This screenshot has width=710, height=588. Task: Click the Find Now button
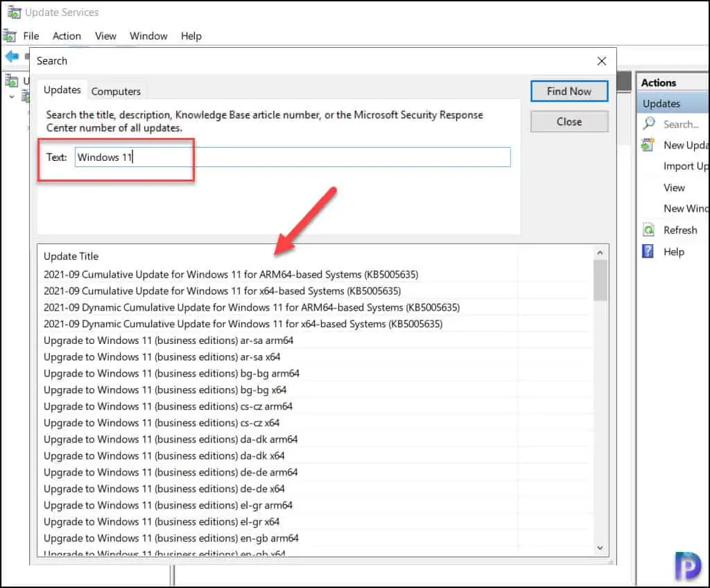tap(569, 92)
